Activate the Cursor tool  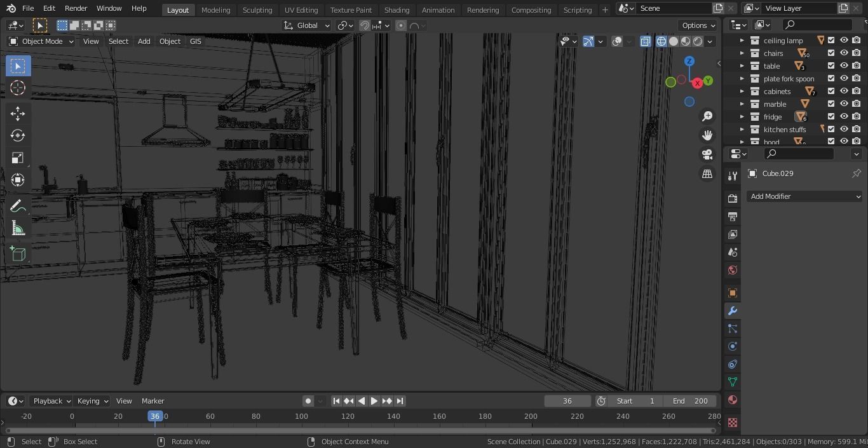point(18,88)
